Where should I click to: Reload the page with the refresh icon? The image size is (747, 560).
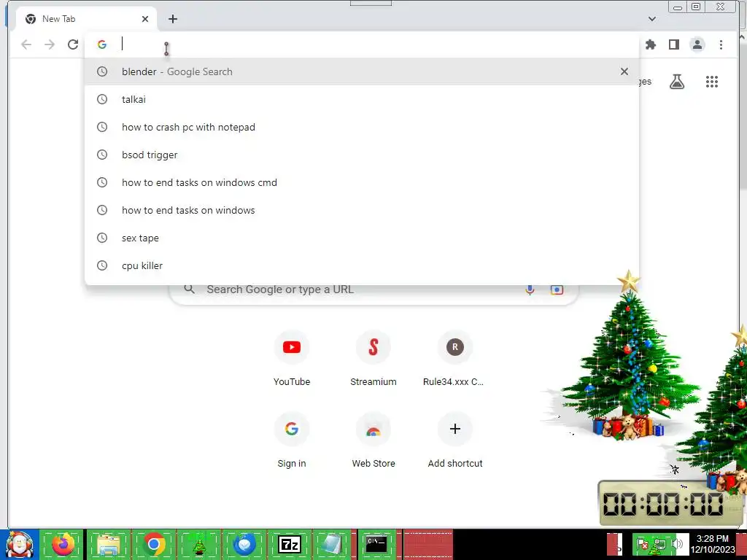[73, 44]
